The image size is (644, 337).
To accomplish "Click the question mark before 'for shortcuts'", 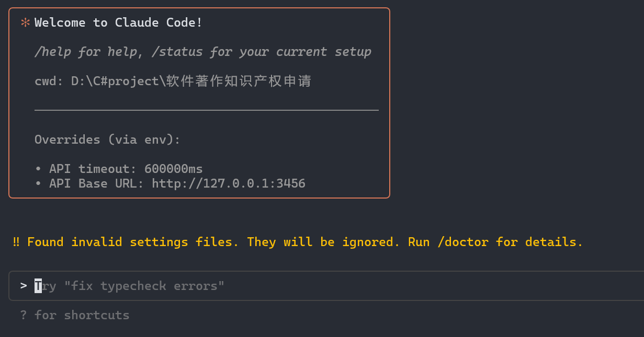I will coord(24,315).
